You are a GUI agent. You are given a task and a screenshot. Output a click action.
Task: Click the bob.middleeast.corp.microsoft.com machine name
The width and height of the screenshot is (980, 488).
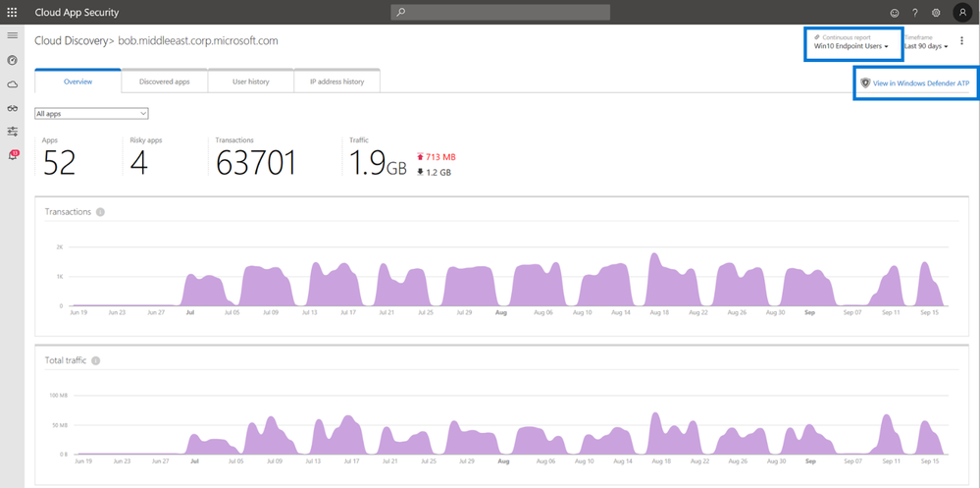pos(198,41)
